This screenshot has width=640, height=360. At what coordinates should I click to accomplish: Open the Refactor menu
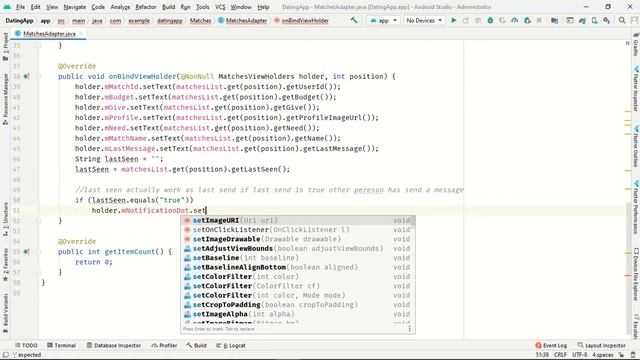tap(146, 7)
